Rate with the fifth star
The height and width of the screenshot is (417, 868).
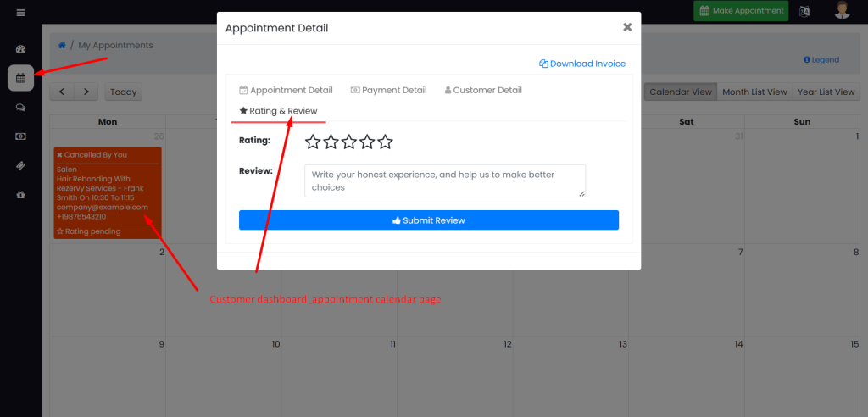tap(386, 142)
